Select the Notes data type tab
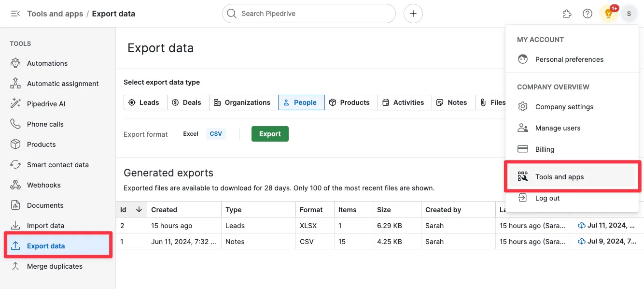This screenshot has height=289, width=644. click(453, 102)
